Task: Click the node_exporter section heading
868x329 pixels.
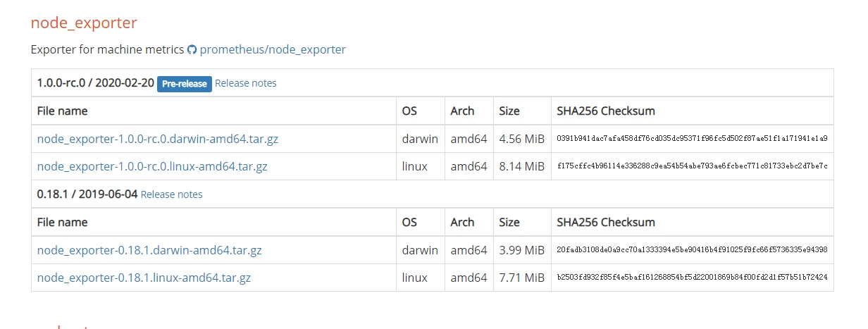Action: pos(84,23)
